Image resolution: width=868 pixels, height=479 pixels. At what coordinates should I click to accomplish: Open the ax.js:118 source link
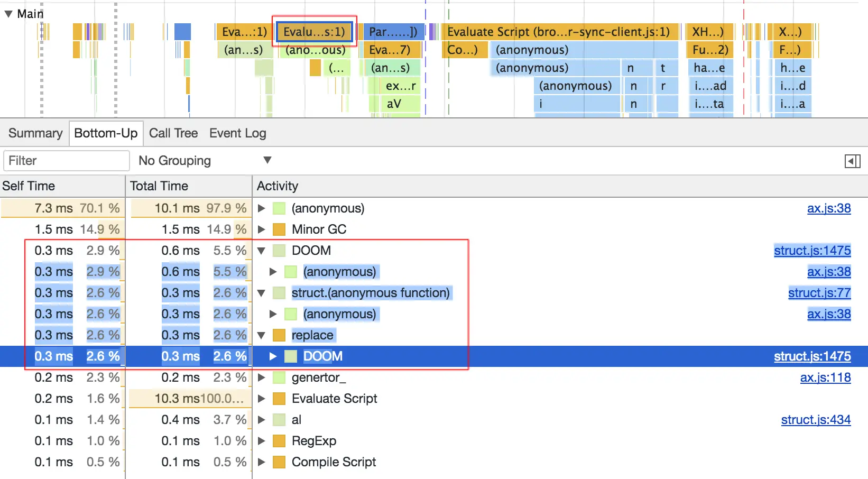tap(826, 377)
